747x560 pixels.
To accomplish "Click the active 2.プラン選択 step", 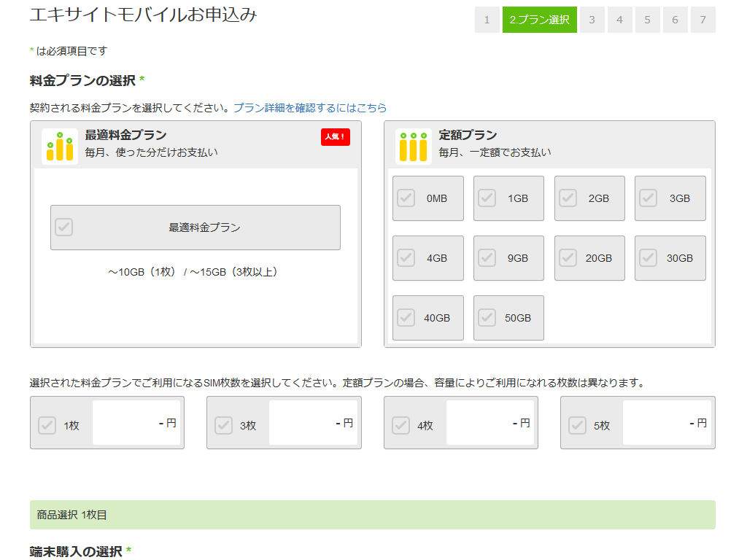I will (540, 20).
